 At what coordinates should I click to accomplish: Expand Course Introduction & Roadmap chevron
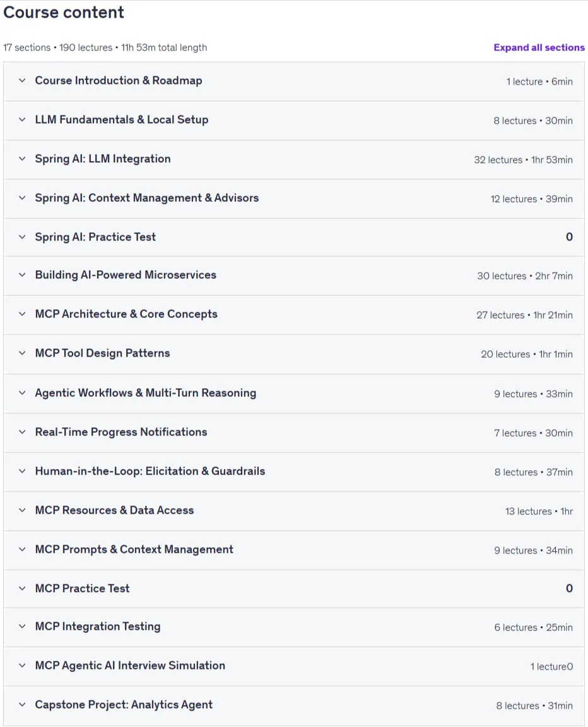pos(22,81)
